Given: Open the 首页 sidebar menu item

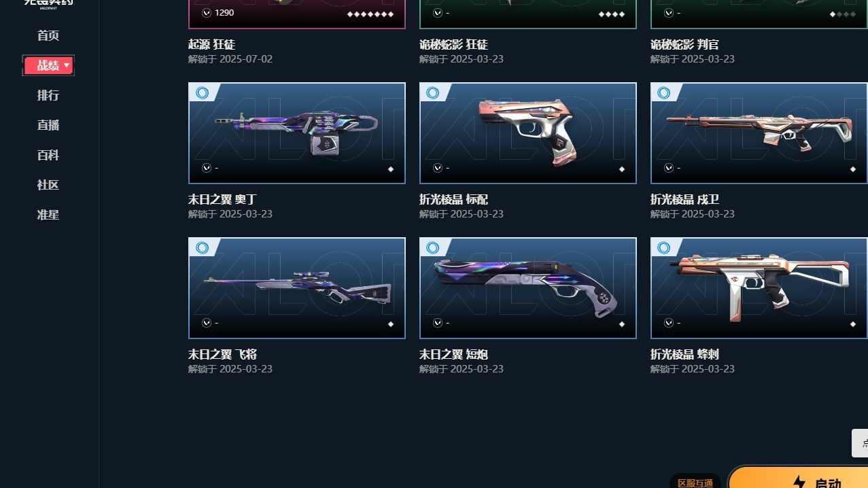Looking at the screenshot, I should pyautogui.click(x=48, y=35).
